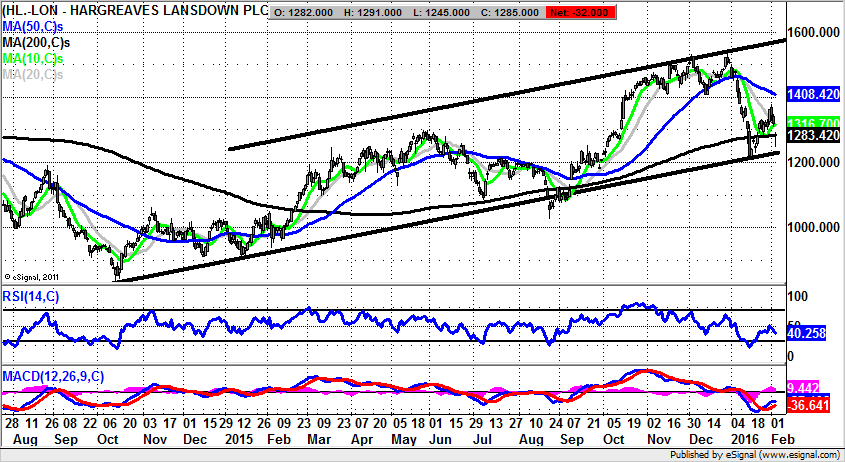Click the red MACD value tag -36.641
Viewport: 845px width, 462px height.
[x=807, y=405]
